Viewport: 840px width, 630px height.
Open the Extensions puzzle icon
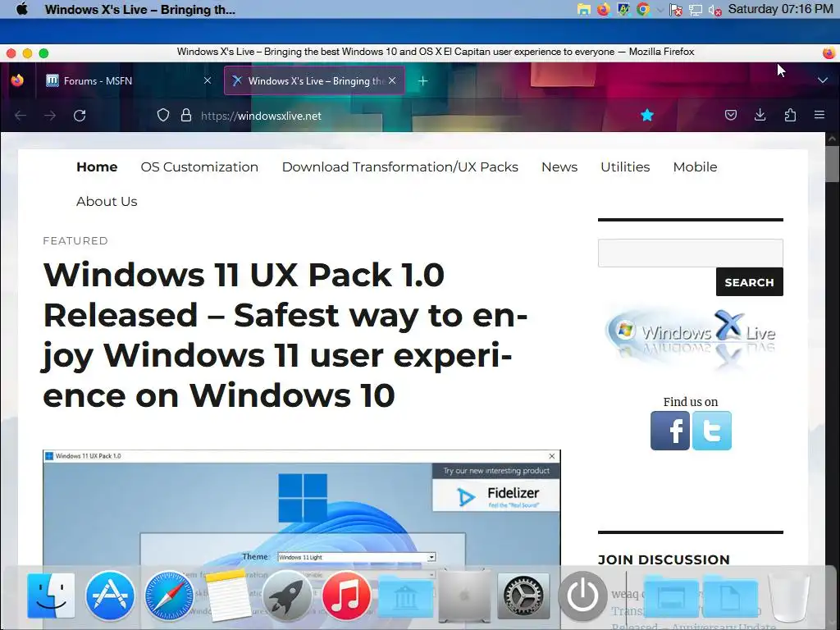(x=790, y=115)
